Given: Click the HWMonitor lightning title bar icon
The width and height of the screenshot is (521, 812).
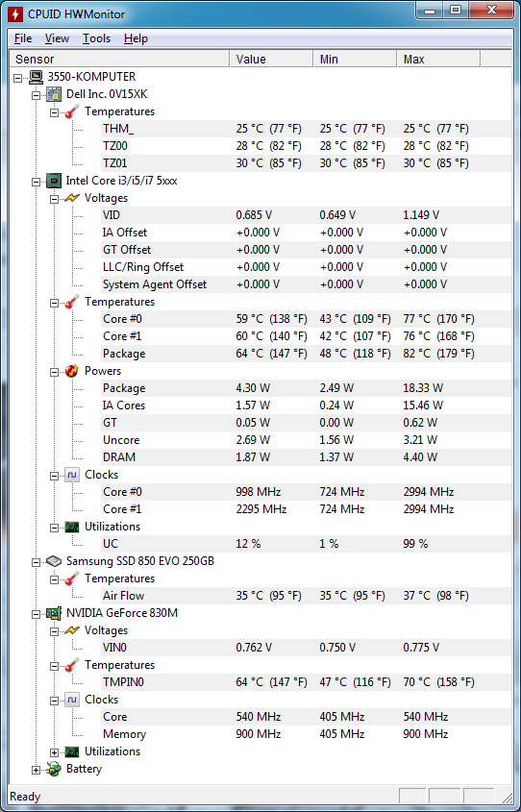Looking at the screenshot, I should pos(15,13).
